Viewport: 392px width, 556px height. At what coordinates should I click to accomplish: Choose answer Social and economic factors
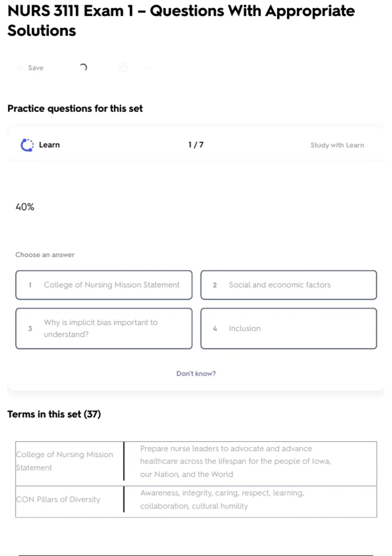288,285
